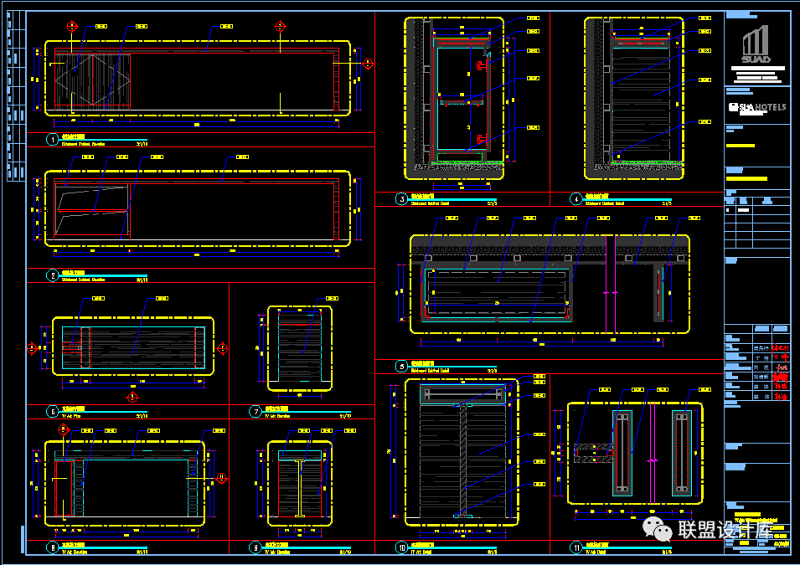Click the cyan-outlined plan in drawing 6
Screen dimensions: 800x565
(x=133, y=347)
